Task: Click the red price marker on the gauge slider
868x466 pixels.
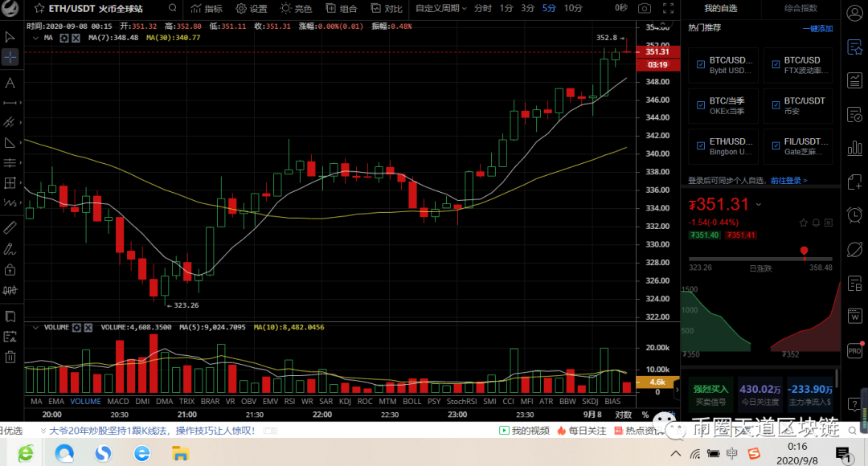Action: 804,250
